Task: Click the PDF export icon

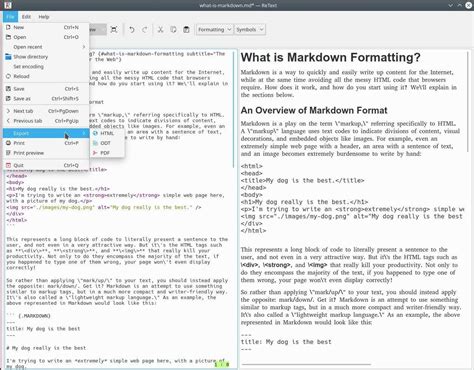Action: (95, 153)
